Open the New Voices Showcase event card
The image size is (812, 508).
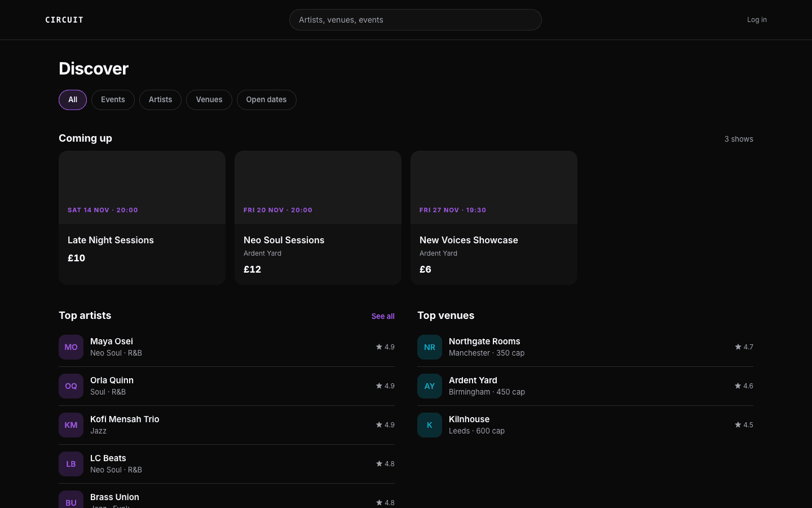tap(494, 218)
